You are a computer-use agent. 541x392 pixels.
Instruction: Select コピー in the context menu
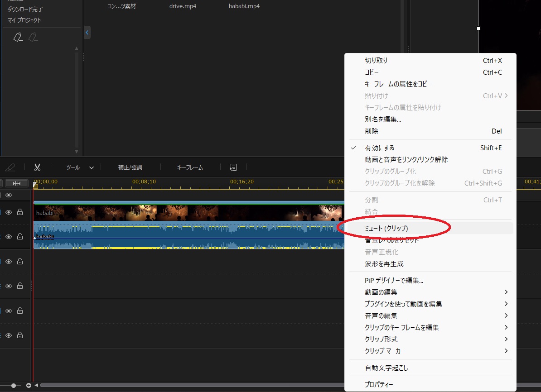pyautogui.click(x=430, y=72)
